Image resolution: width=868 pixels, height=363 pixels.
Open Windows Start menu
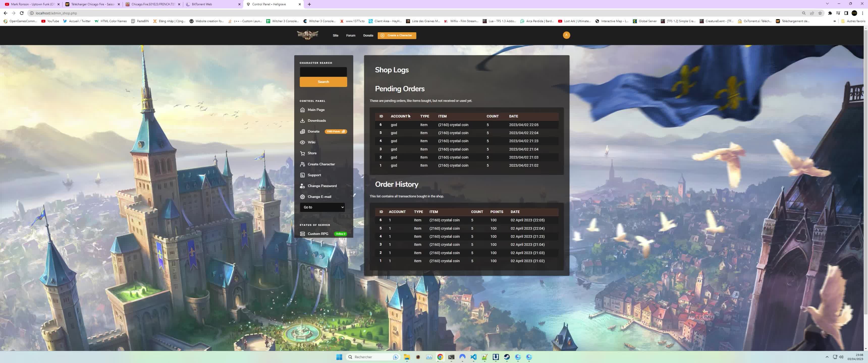tap(339, 357)
